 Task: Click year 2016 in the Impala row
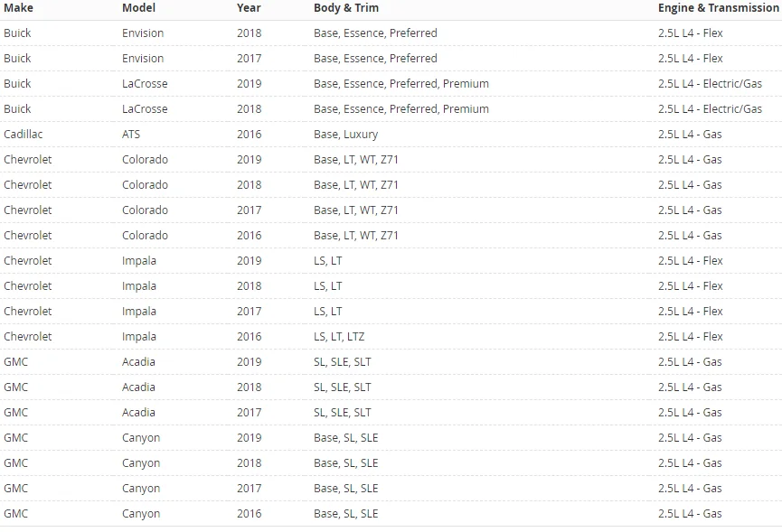(x=249, y=337)
